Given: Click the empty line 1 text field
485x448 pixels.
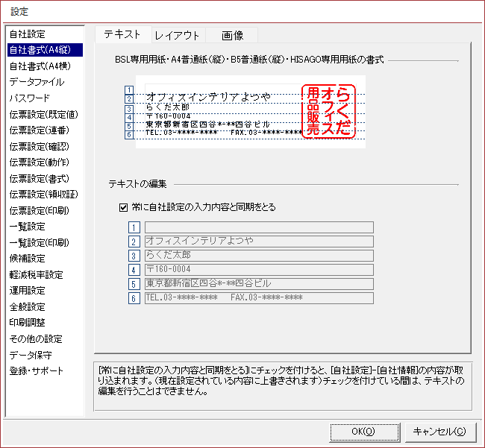Looking at the screenshot, I should point(258,227).
